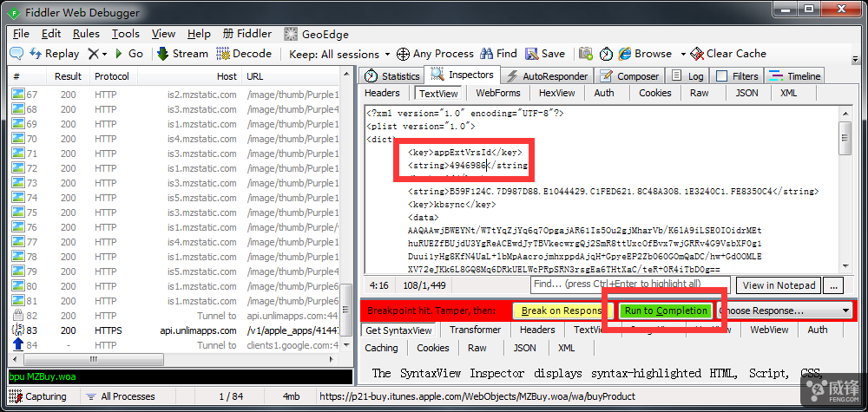
Task: Click the comment speech bubble icon
Action: pyautogui.click(x=16, y=54)
